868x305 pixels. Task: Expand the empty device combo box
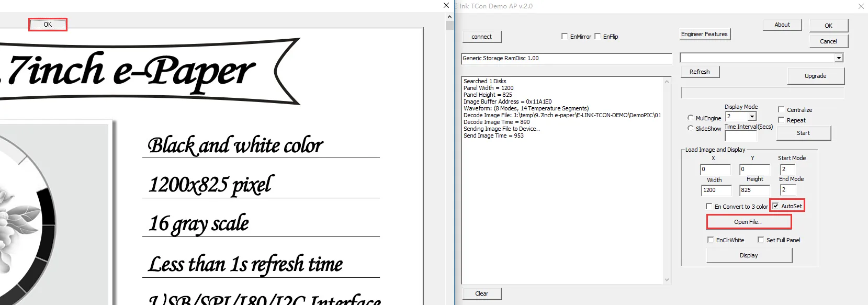[x=839, y=58]
